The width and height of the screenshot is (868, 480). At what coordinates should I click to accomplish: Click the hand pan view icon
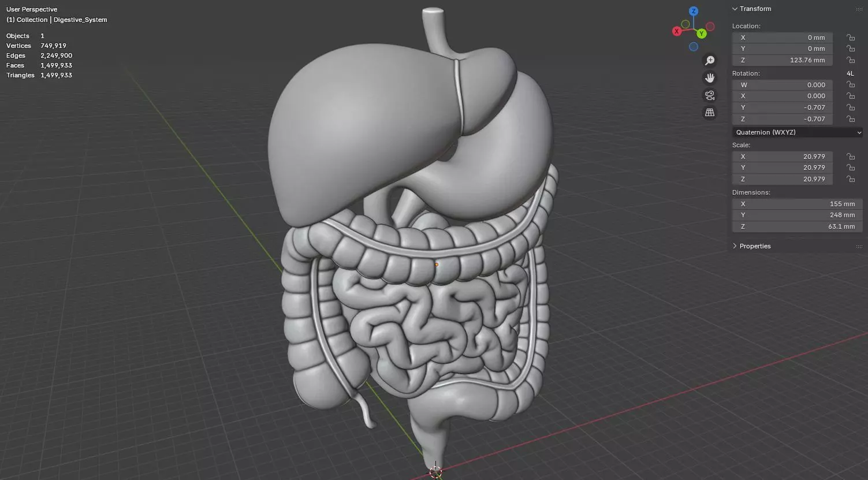click(710, 78)
